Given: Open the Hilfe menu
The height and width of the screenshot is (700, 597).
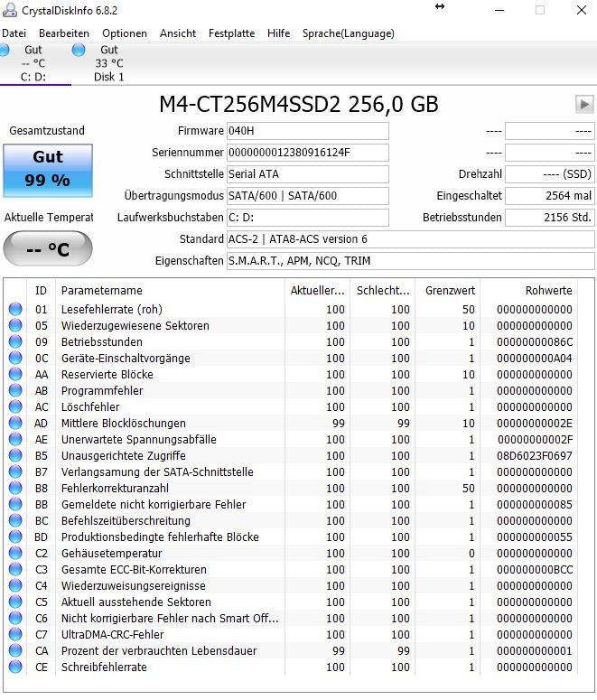Looking at the screenshot, I should pos(278,33).
